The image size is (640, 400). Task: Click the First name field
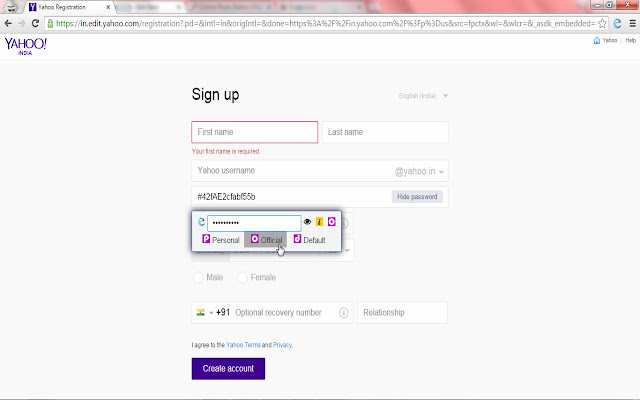point(255,132)
